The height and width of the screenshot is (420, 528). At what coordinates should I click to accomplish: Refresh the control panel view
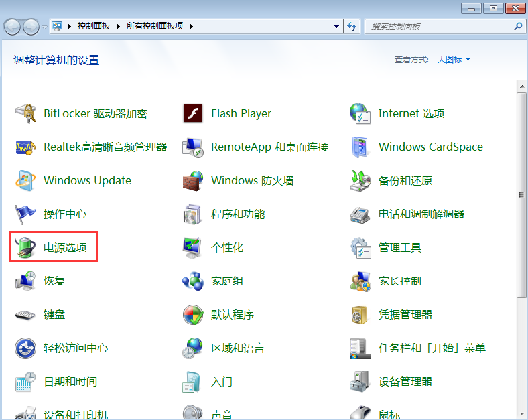pyautogui.click(x=352, y=26)
